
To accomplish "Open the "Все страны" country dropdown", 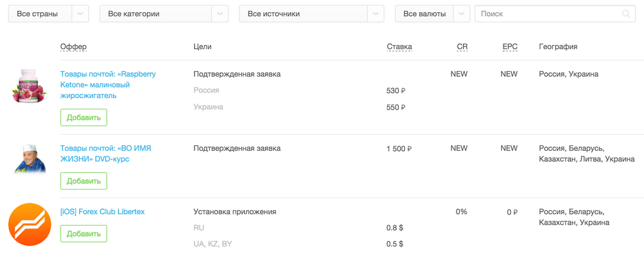I will pyautogui.click(x=48, y=14).
